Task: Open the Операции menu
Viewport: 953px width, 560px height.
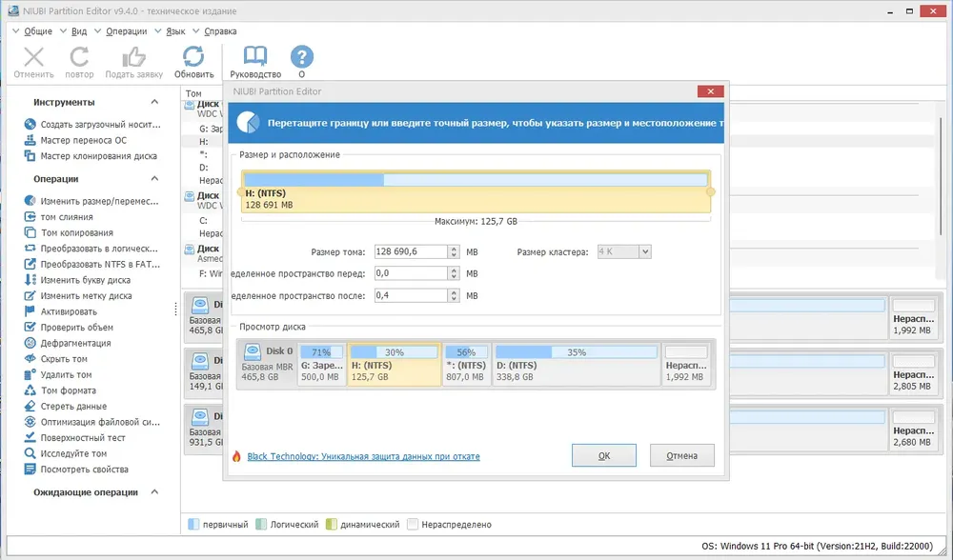Action: click(x=126, y=31)
